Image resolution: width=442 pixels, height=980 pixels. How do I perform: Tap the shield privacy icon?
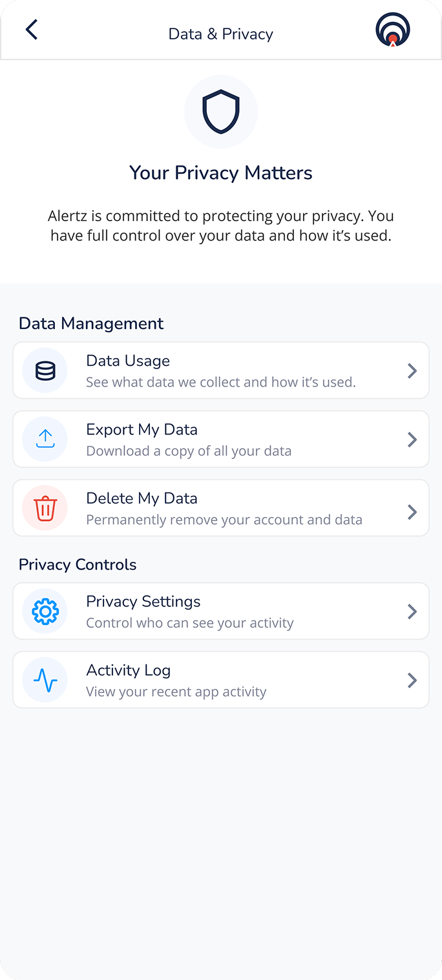coord(221,112)
